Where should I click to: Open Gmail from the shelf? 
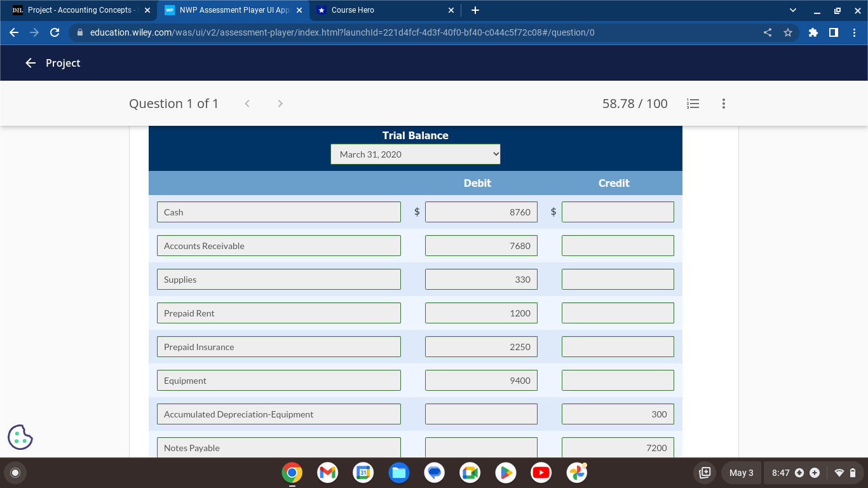pos(327,472)
